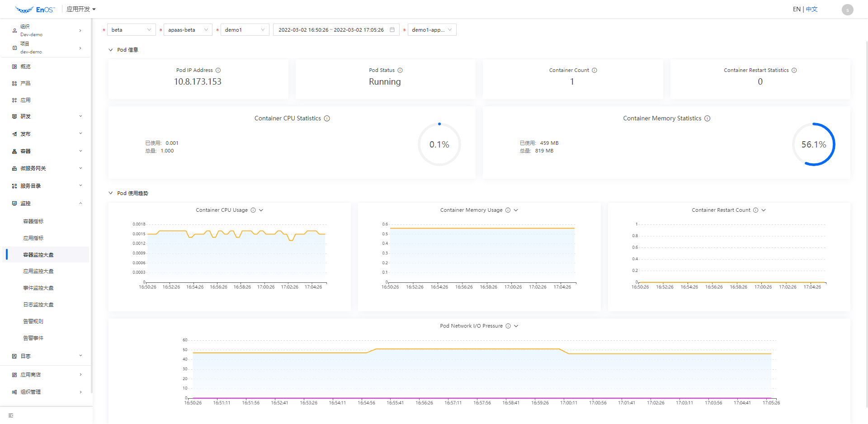This screenshot has height=424, width=868.
Task: Open the 产品 products section
Action: click(x=14, y=83)
